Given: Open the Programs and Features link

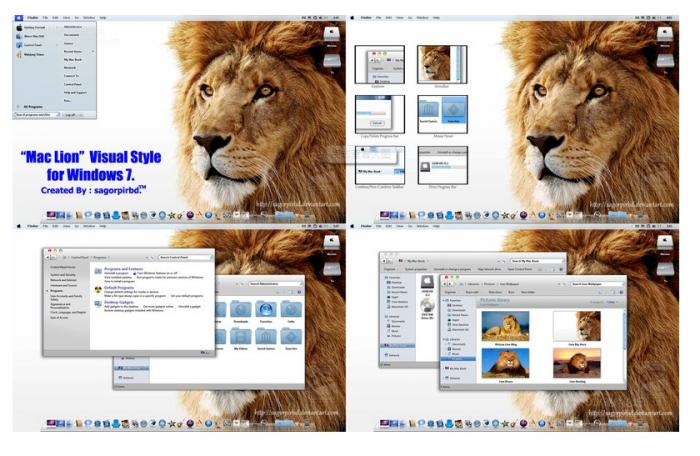Looking at the screenshot, I should (124, 269).
